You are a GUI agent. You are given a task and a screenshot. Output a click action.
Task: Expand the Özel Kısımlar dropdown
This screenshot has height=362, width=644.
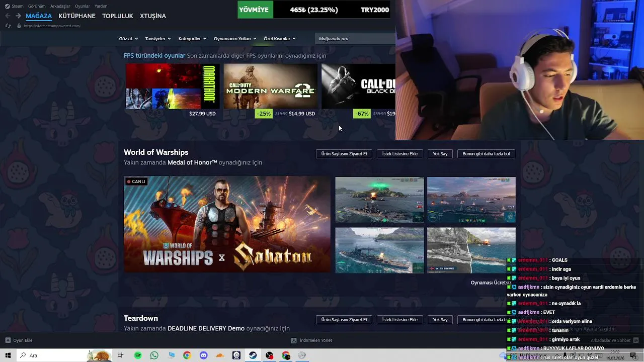[x=280, y=39]
